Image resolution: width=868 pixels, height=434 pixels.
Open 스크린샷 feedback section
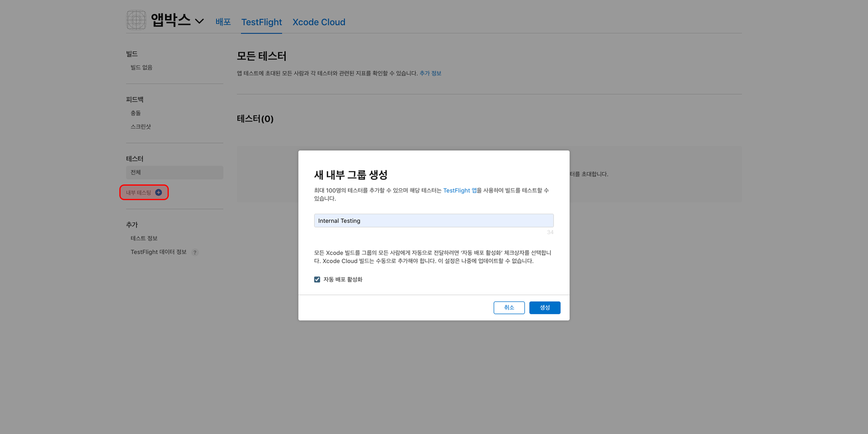pos(141,127)
